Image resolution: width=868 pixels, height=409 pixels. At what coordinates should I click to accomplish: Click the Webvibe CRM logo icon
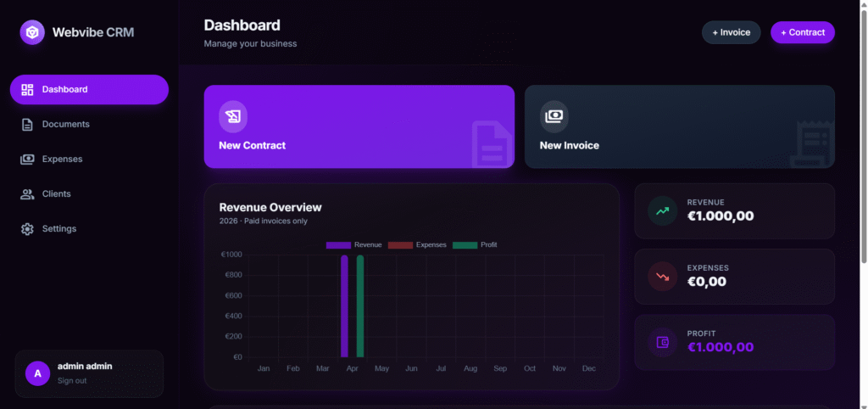coord(32,32)
